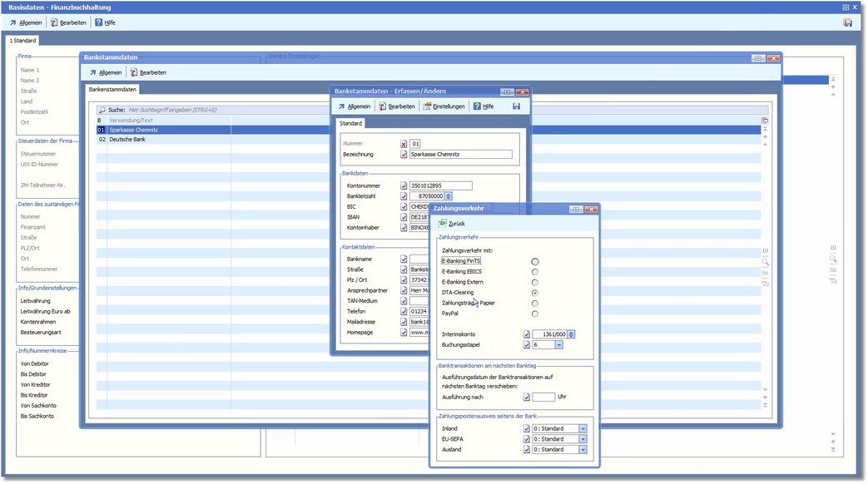Select the E-Banking EBICS radio button
868x484 pixels.
[x=534, y=272]
